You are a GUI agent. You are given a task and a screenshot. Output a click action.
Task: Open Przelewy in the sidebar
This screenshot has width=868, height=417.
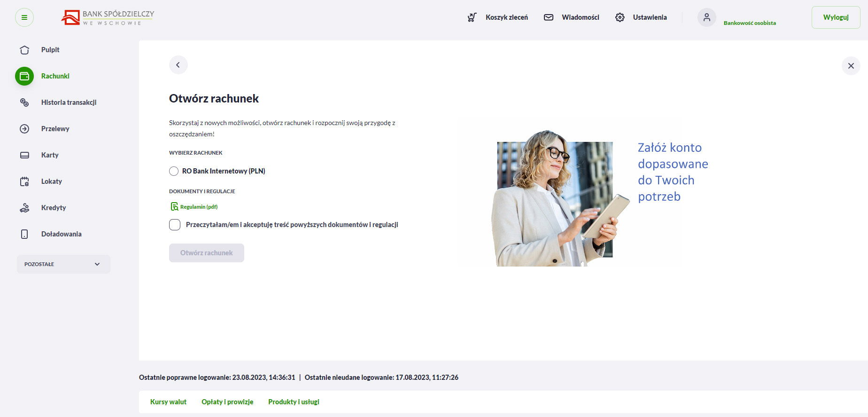[55, 129]
